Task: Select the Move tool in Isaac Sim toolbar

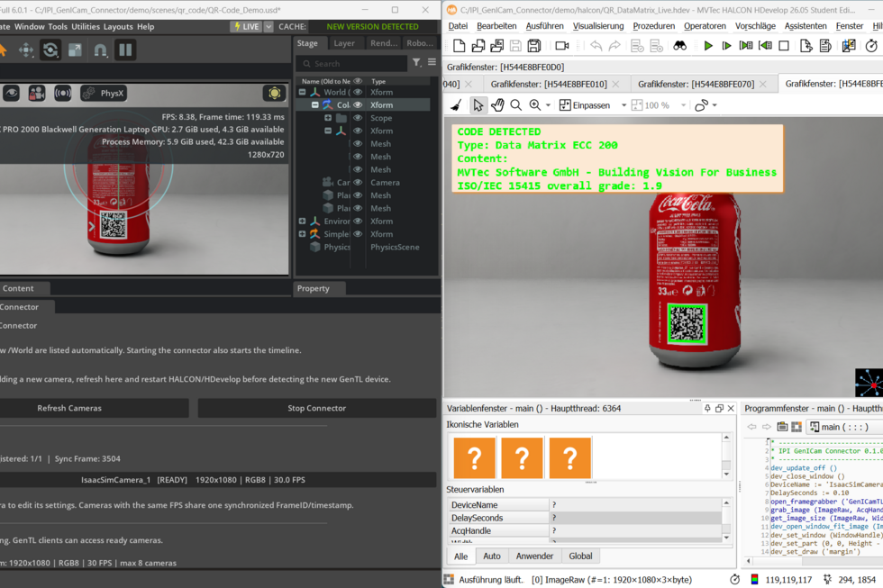Action: (x=26, y=50)
